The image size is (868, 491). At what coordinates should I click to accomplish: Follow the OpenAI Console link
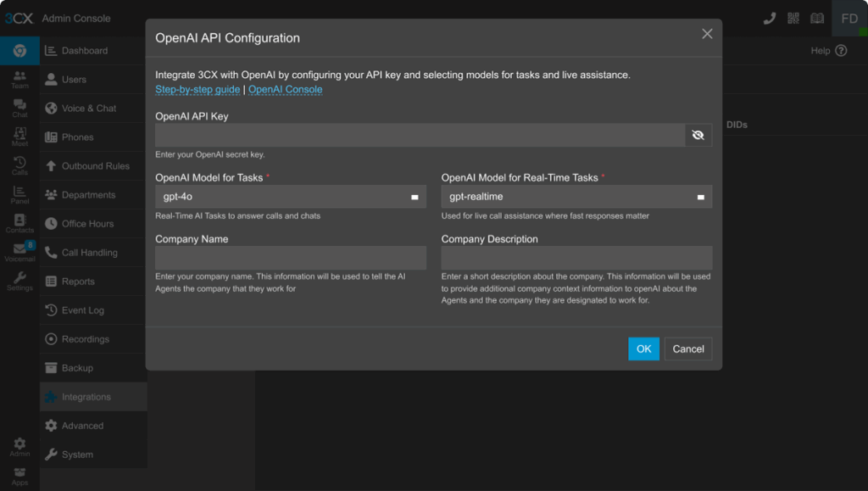285,89
